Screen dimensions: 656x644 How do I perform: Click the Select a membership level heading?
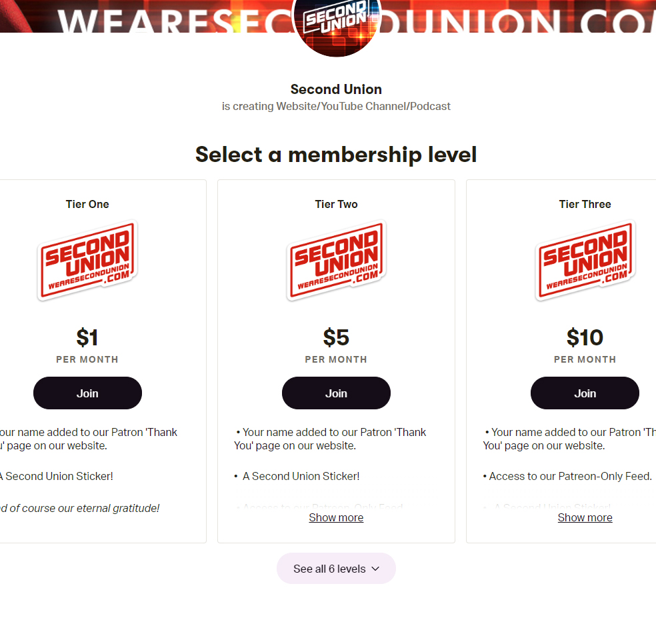pos(336,155)
